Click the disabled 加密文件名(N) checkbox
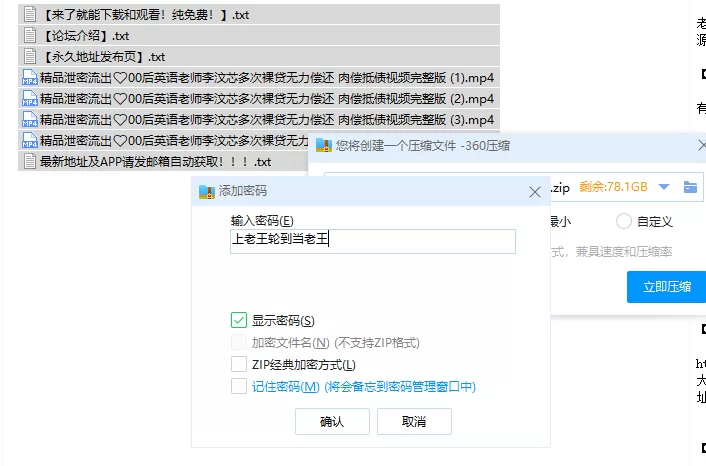The width and height of the screenshot is (706, 466). coord(239,342)
